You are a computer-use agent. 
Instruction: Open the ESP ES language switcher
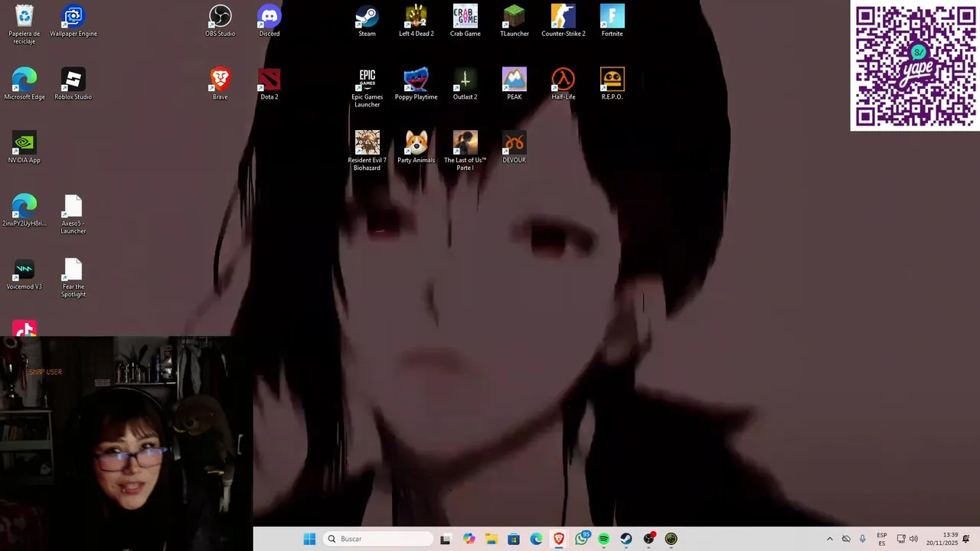[882, 539]
